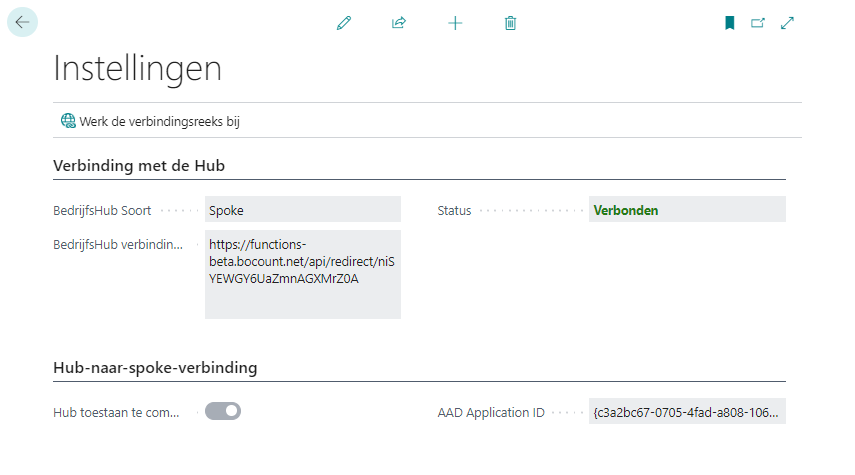Screen dimensions: 855x475
Task: Collapse the Verbinding met de Hub section
Action: click(144, 165)
